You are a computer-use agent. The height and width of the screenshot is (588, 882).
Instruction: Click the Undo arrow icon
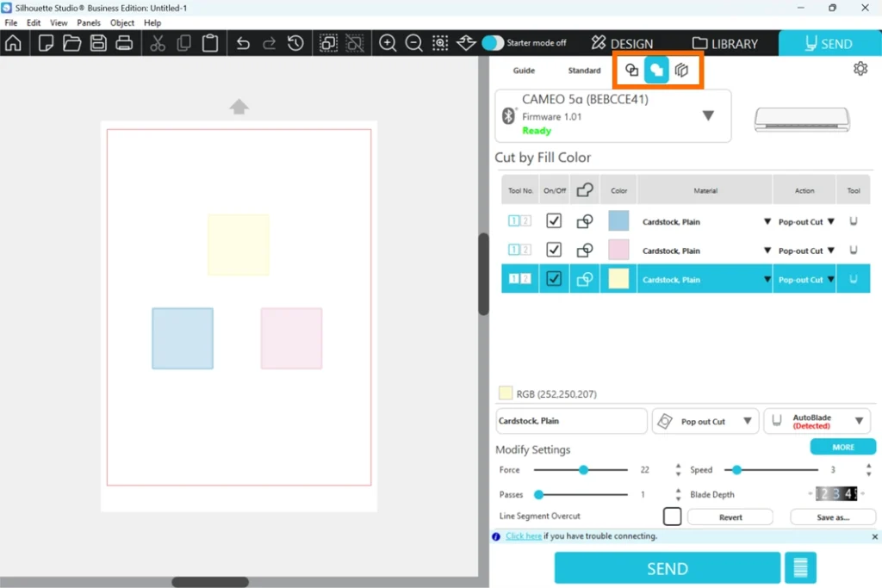pos(243,43)
